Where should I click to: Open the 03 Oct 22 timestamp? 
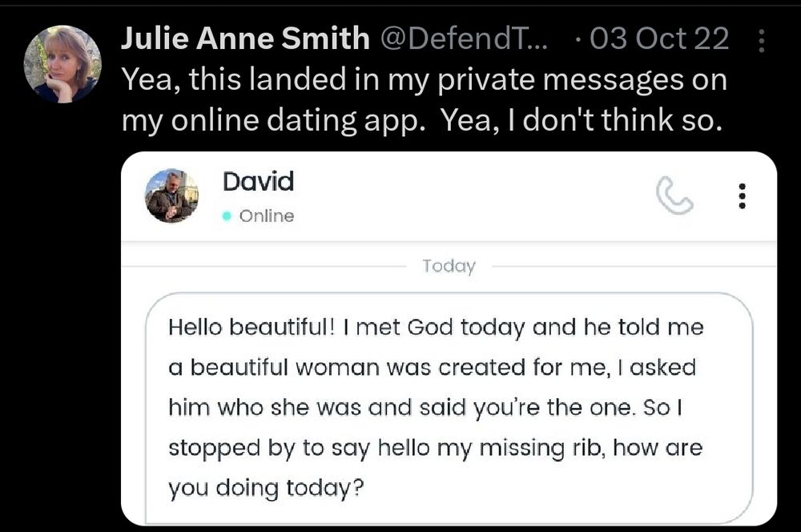659,38
